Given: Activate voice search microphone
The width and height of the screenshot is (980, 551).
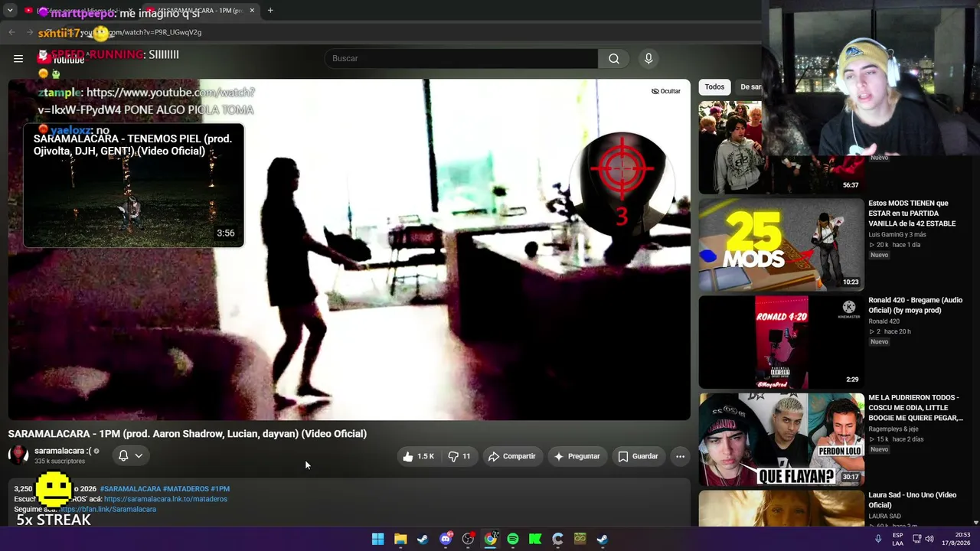Looking at the screenshot, I should tap(648, 59).
